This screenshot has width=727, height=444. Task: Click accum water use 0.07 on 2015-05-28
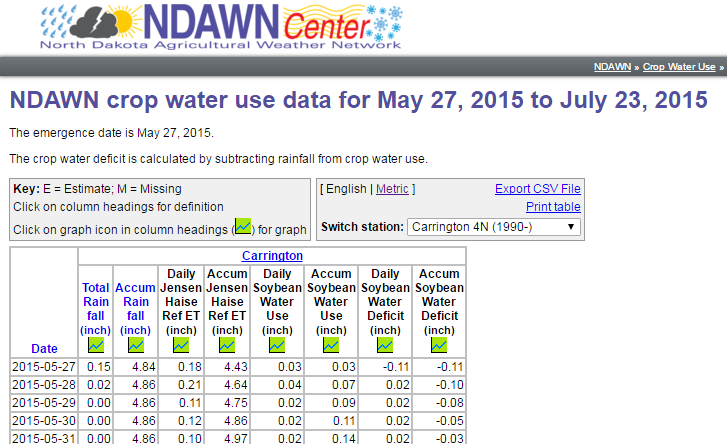coord(331,385)
